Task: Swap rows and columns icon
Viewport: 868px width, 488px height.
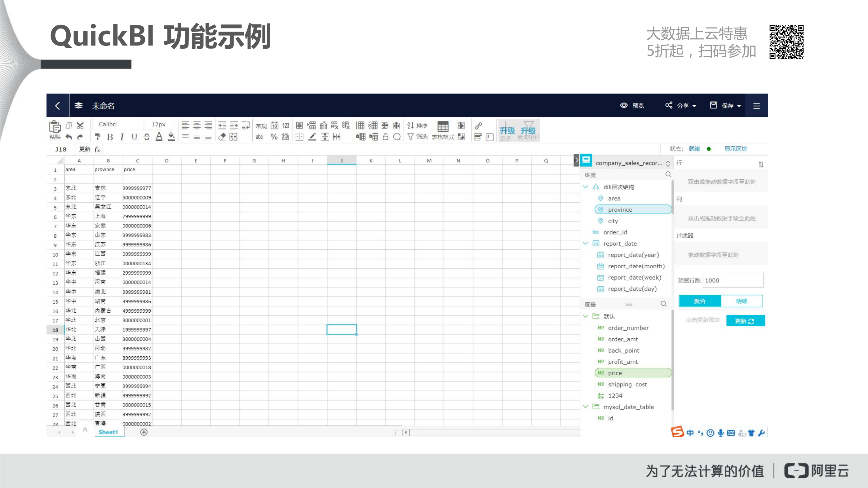Action: [761, 164]
